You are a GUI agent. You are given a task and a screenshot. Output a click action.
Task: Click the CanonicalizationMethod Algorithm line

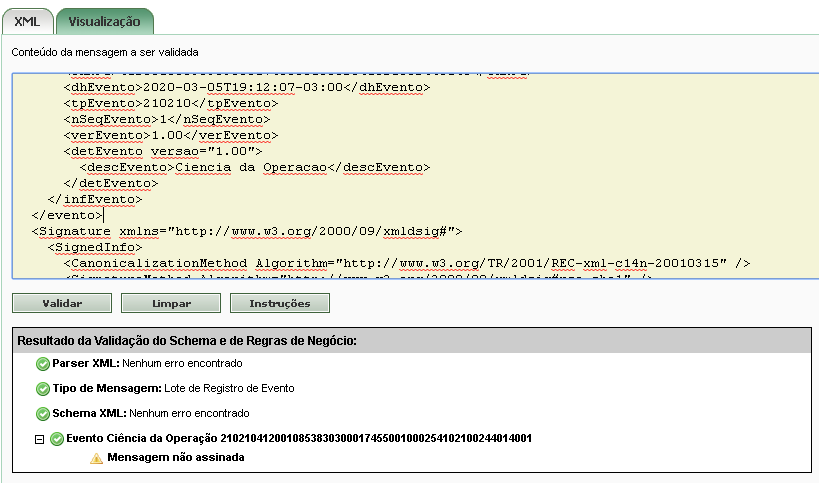pyautogui.click(x=407, y=263)
